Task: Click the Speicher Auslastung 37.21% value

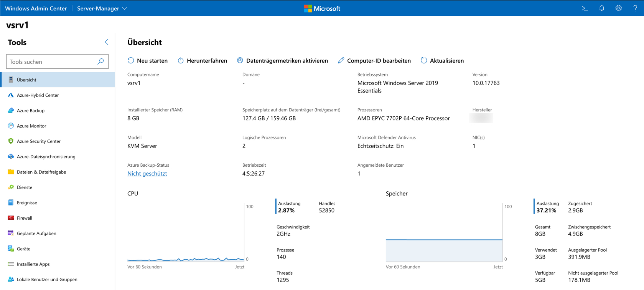Action: coord(546,210)
